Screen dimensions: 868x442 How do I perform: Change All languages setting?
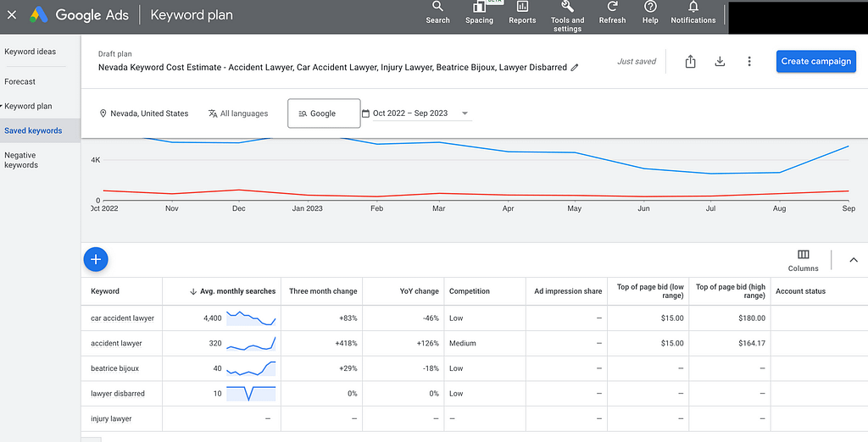point(238,113)
